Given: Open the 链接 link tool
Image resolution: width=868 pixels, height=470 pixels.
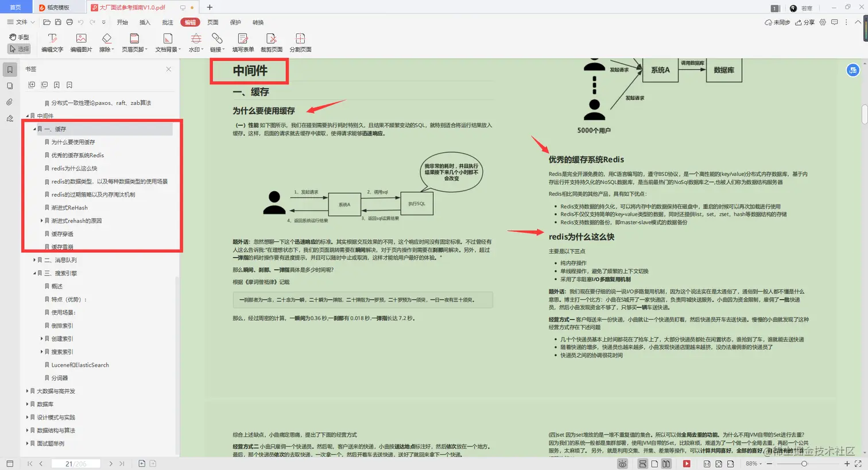Looking at the screenshot, I should coord(217,43).
